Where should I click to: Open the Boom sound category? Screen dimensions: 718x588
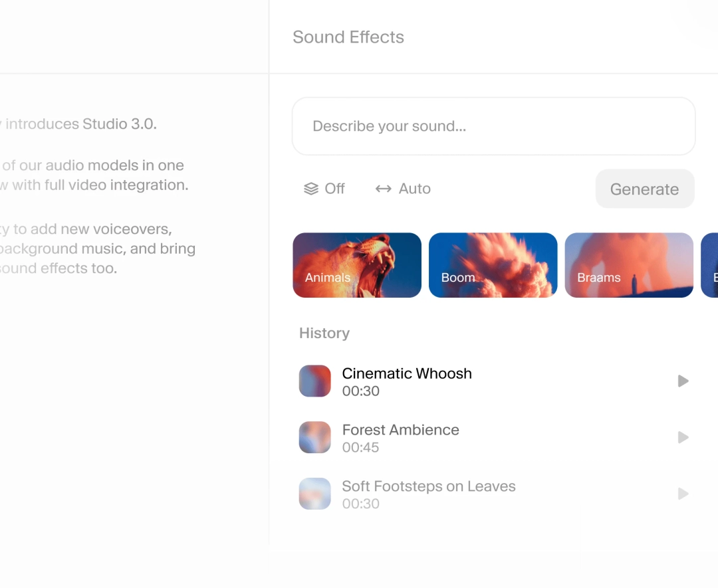[x=493, y=264]
